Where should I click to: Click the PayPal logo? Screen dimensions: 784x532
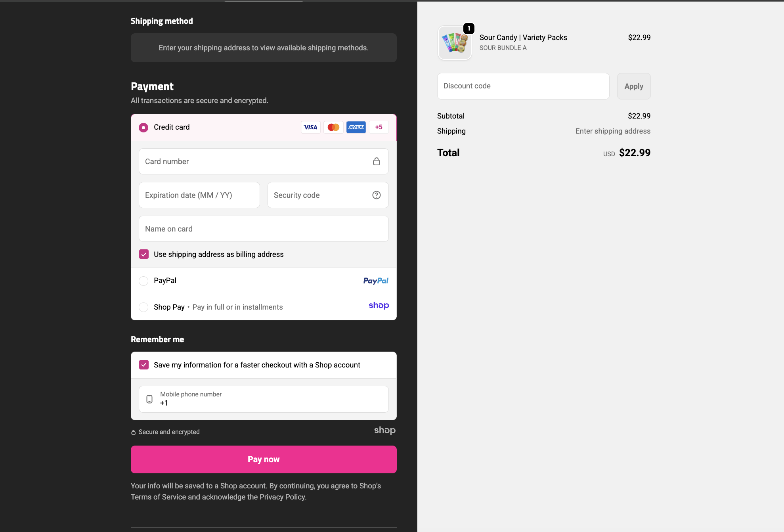375,281
